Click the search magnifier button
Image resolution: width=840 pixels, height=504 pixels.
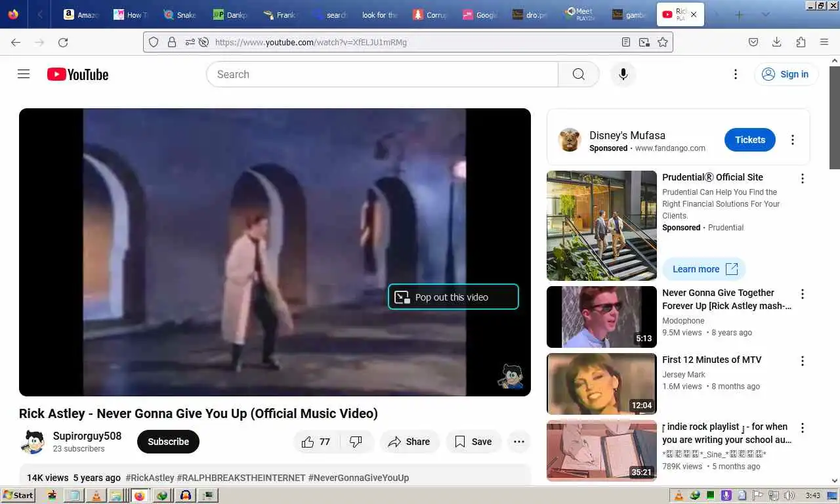click(578, 74)
